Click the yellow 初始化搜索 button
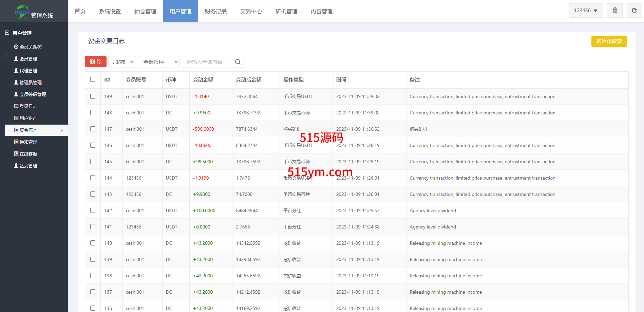Viewport: 644px width, 312px height. [609, 41]
